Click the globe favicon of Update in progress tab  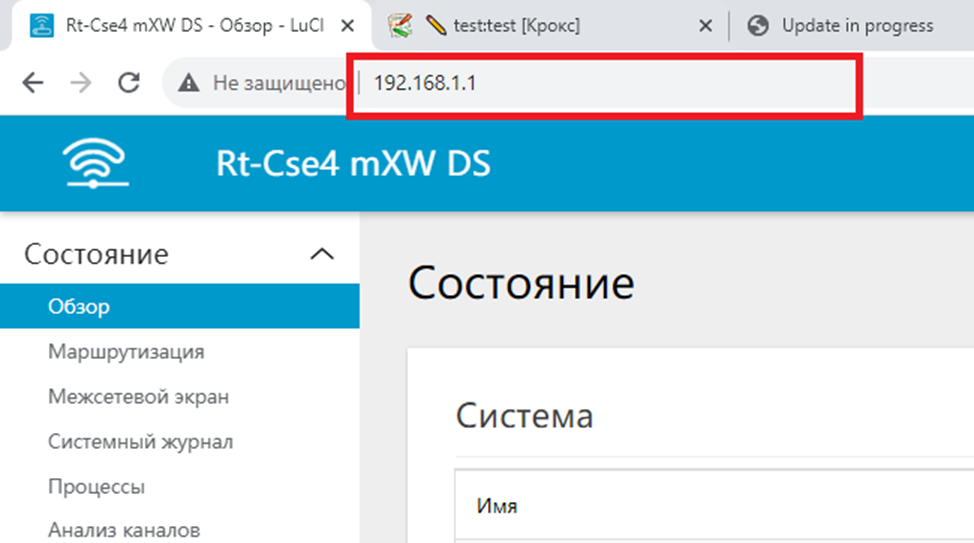click(758, 25)
